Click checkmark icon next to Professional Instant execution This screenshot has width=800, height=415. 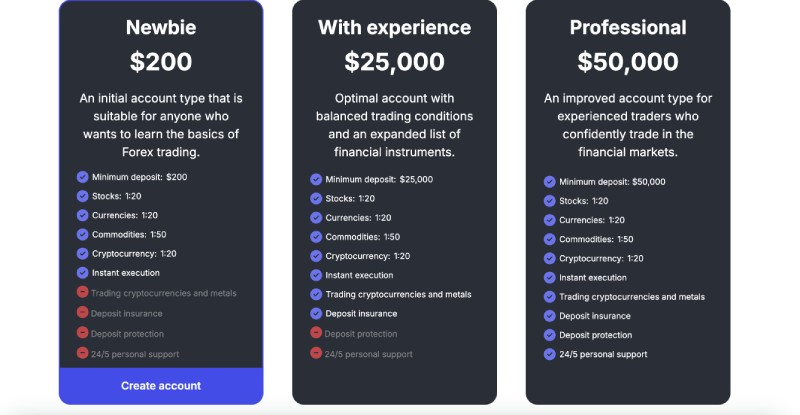[549, 278]
